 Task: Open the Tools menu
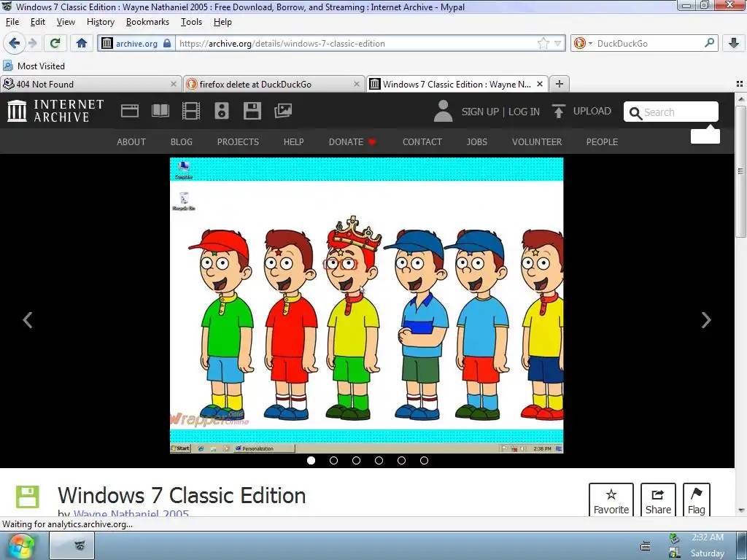tap(191, 22)
